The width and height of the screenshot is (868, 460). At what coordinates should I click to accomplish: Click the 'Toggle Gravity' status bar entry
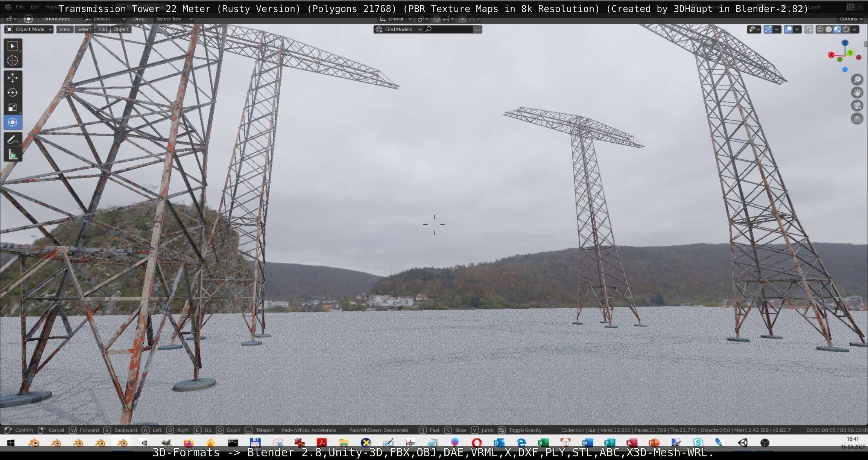point(525,430)
